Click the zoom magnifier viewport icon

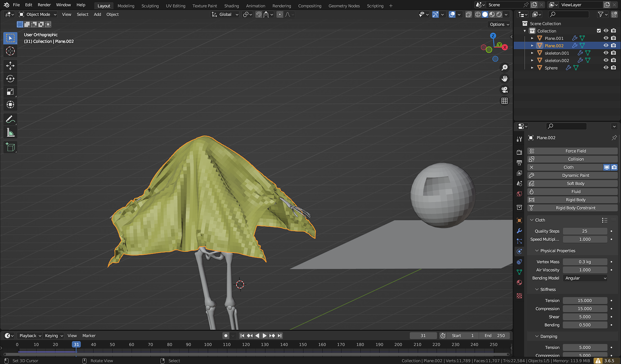click(504, 67)
